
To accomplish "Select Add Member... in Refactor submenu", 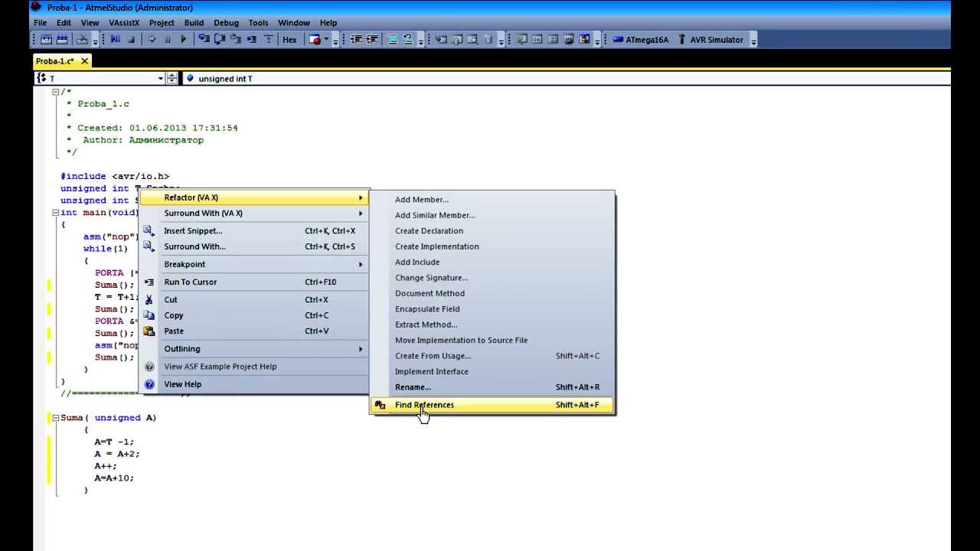I will click(x=492, y=200).
